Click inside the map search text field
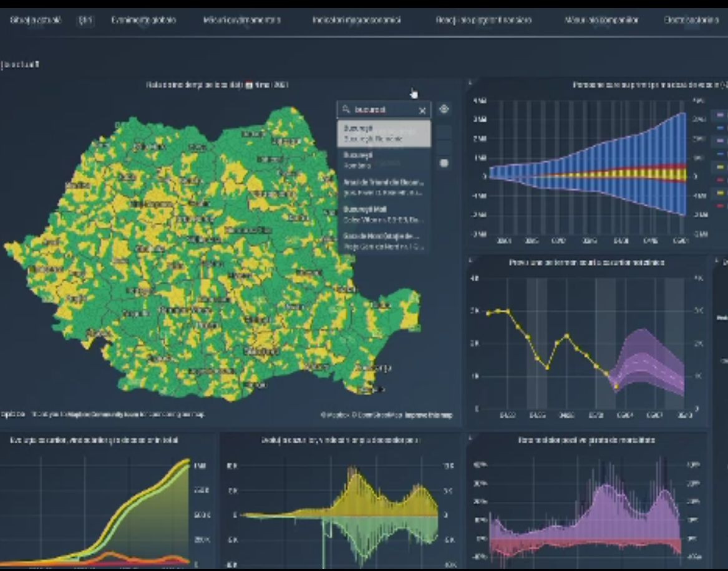This screenshot has height=571, width=728. click(x=384, y=110)
